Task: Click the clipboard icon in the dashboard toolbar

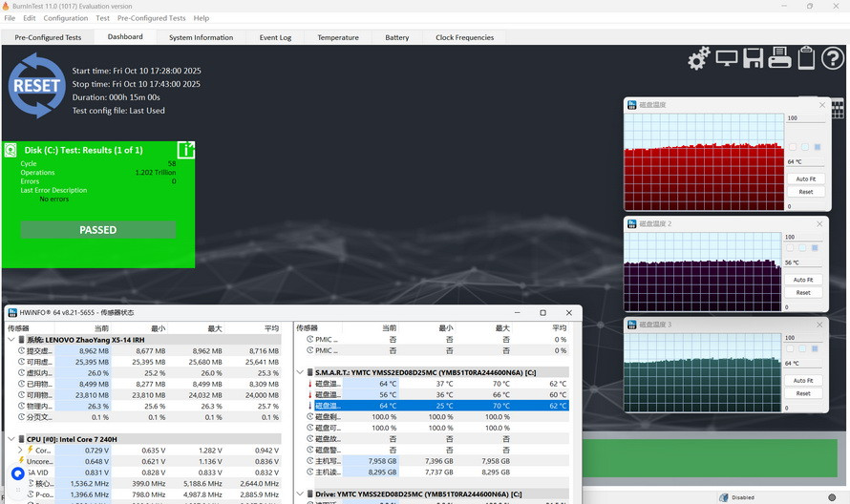Action: click(x=806, y=58)
